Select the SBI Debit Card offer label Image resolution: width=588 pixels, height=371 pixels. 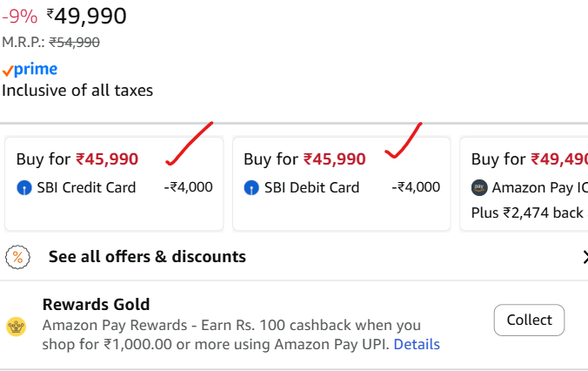(311, 187)
